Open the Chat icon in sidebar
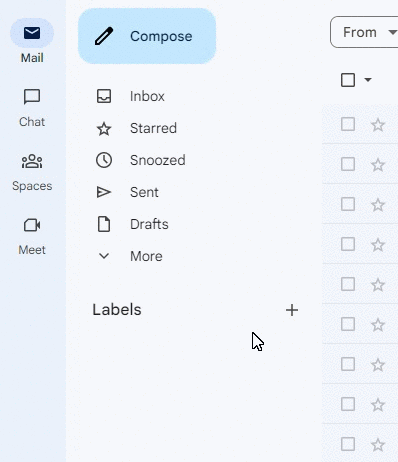This screenshot has height=462, width=398. click(32, 97)
